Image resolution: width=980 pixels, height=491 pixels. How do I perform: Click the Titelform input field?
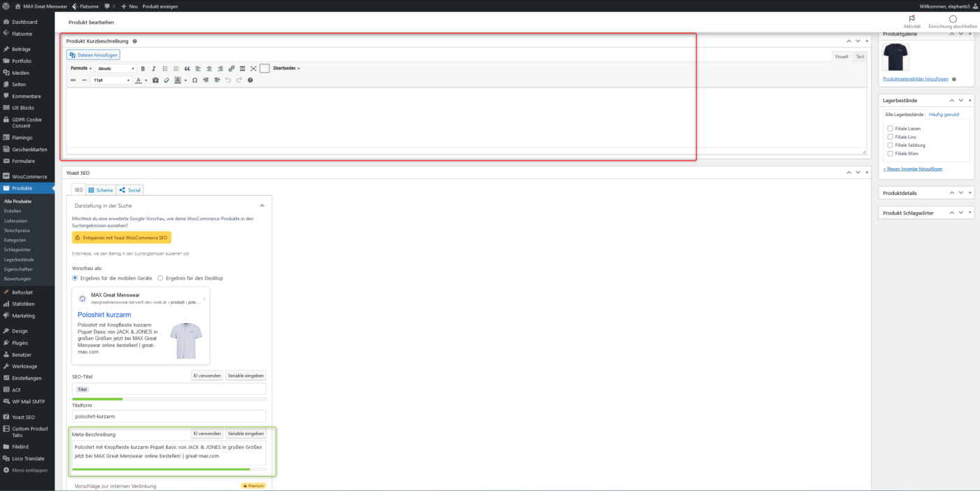coord(169,416)
